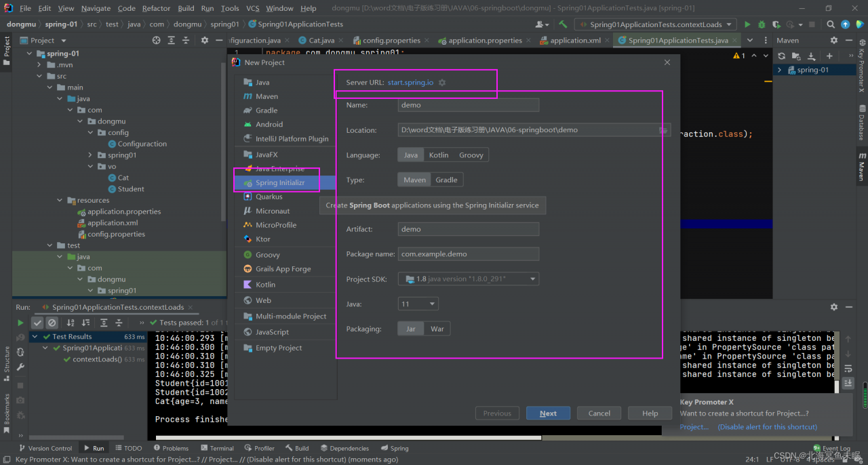Click Help button in New Project dialog
The image size is (868, 465).
[x=650, y=413]
